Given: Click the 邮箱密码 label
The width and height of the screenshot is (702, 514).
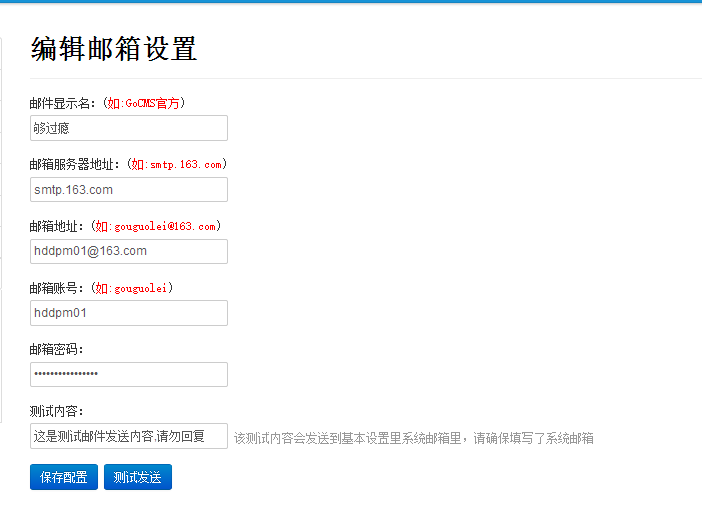Looking at the screenshot, I should [57, 349].
